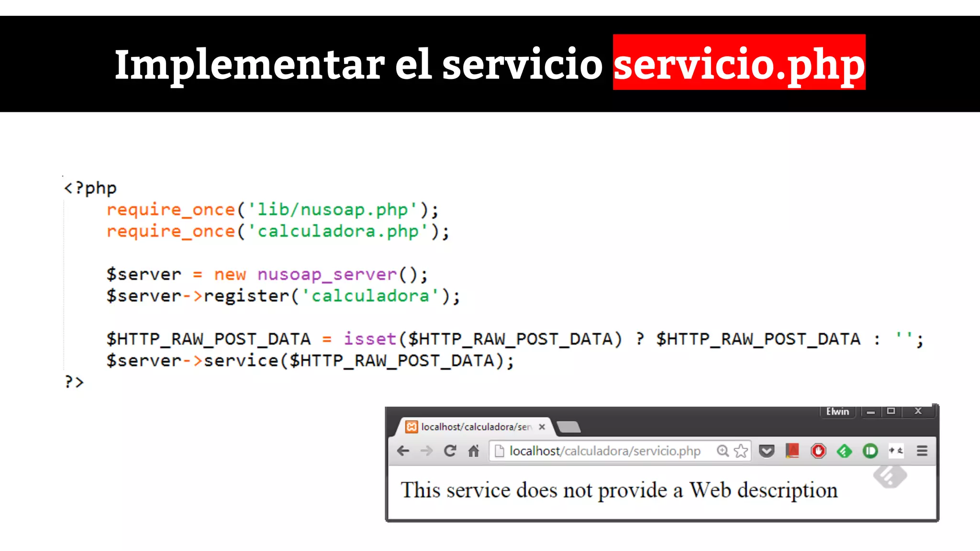Click the browser Forward arrow
Screen dimensions: 980x551
[426, 451]
